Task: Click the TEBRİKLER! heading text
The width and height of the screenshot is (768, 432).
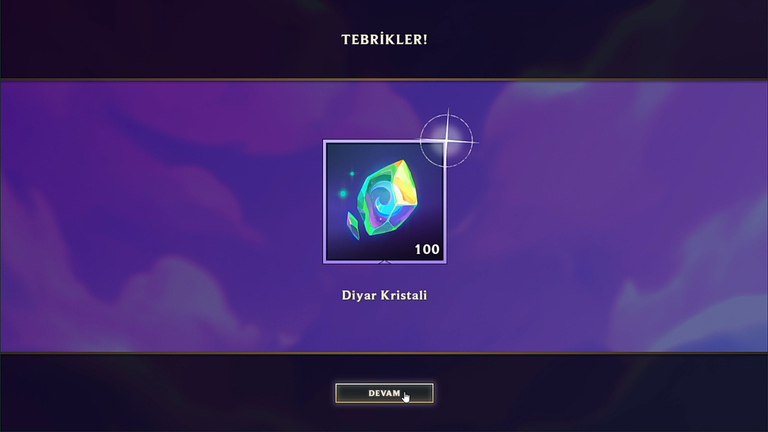Action: click(384, 40)
